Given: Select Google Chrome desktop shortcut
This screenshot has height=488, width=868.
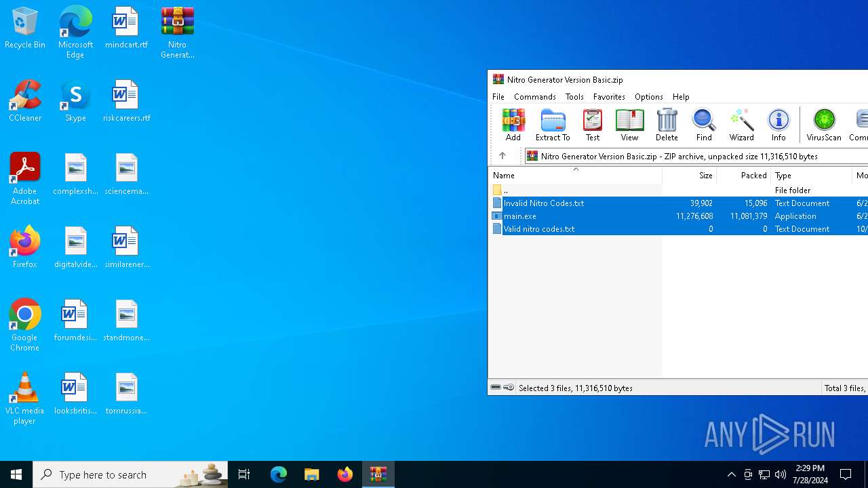Looking at the screenshot, I should pos(25,325).
